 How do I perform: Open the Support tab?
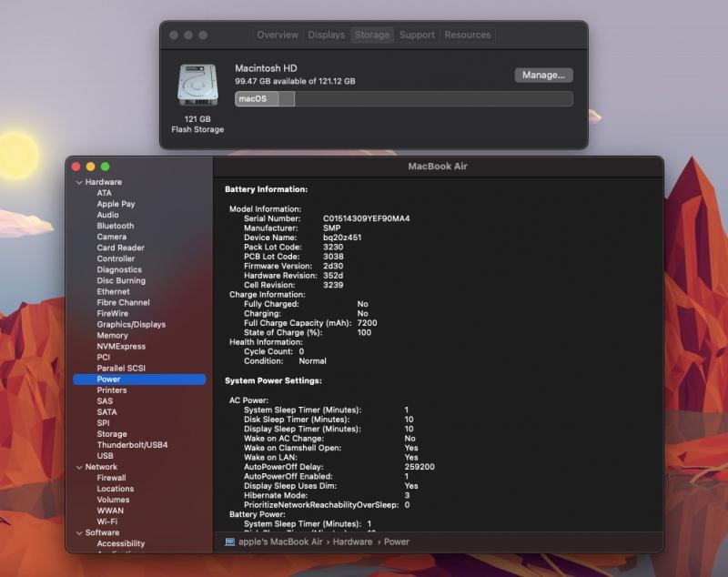click(x=417, y=35)
